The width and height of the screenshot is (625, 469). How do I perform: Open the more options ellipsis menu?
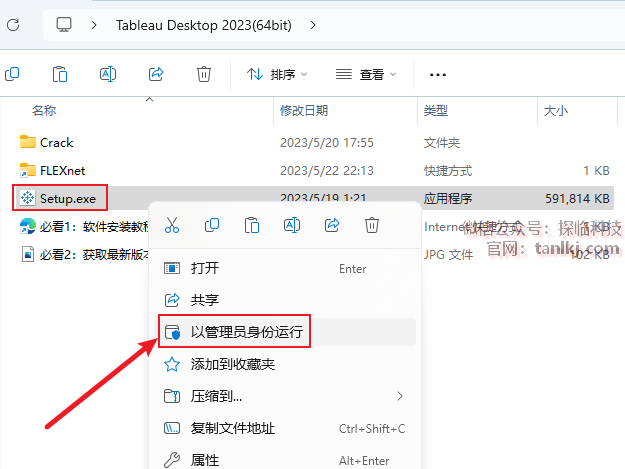[x=438, y=75]
